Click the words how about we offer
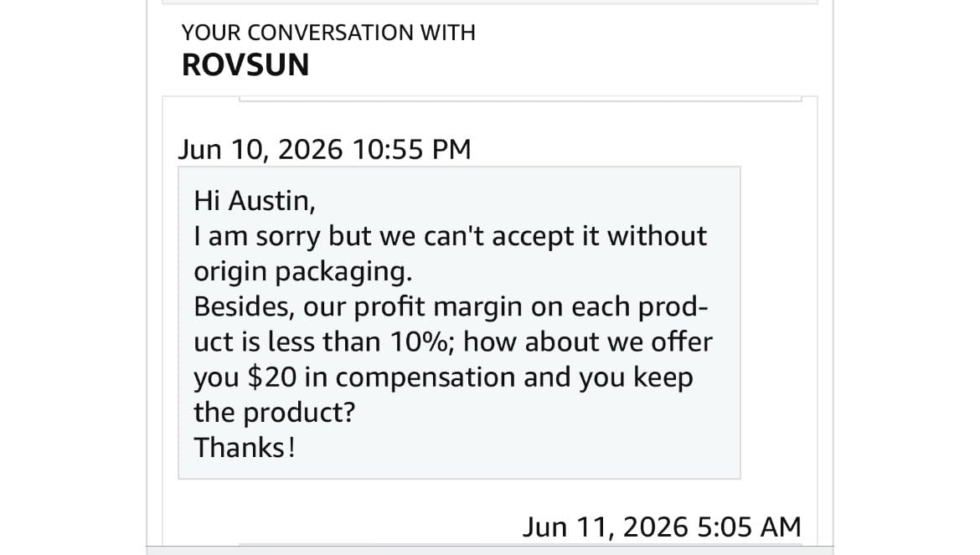980x555 pixels. coord(587,342)
